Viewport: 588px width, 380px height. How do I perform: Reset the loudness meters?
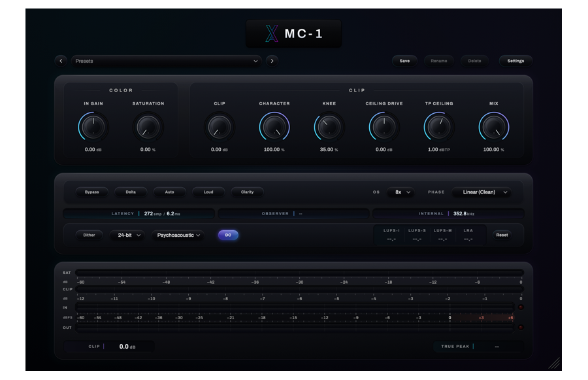coord(502,235)
